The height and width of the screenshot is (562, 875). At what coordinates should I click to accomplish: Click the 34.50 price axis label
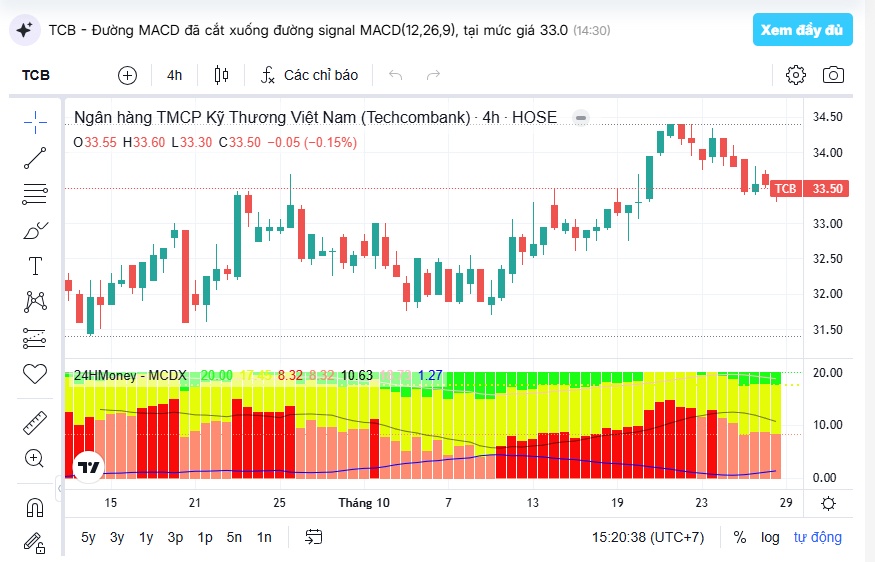pos(828,117)
